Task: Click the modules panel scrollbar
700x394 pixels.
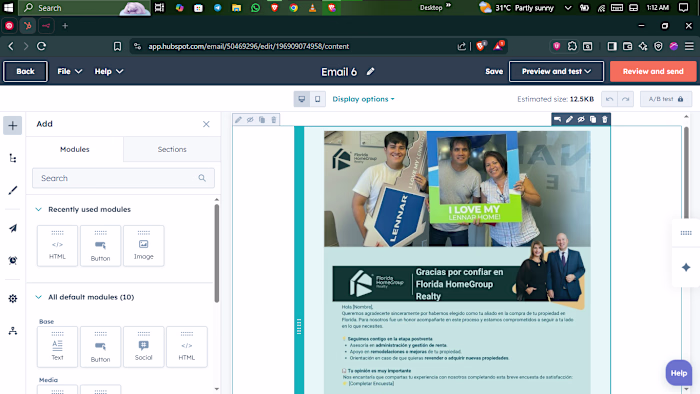Action: click(x=217, y=253)
